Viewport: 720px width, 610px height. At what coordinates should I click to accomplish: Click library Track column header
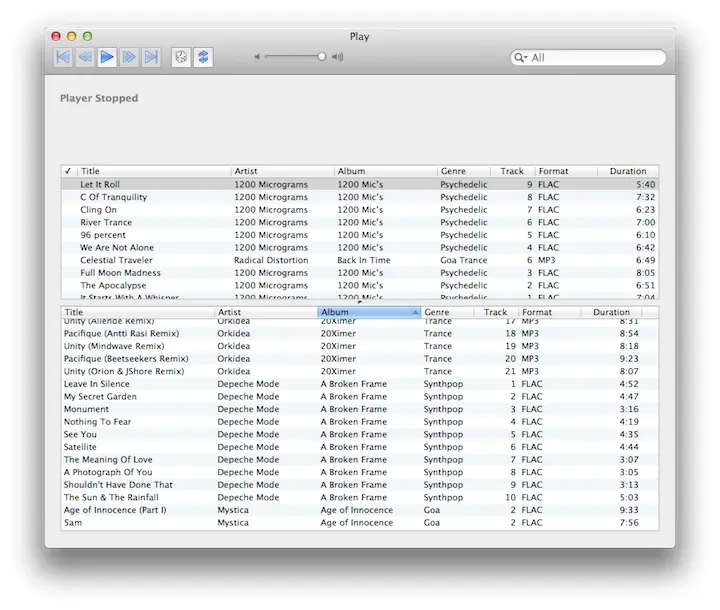(x=496, y=312)
